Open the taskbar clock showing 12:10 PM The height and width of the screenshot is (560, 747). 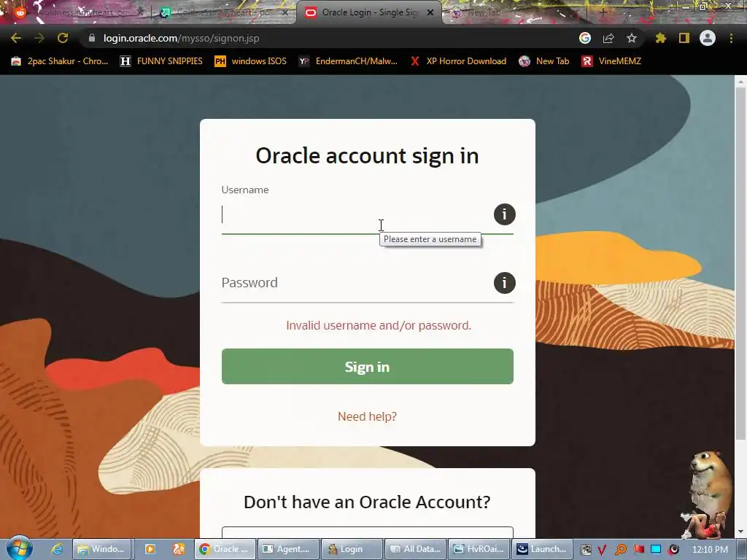click(710, 550)
